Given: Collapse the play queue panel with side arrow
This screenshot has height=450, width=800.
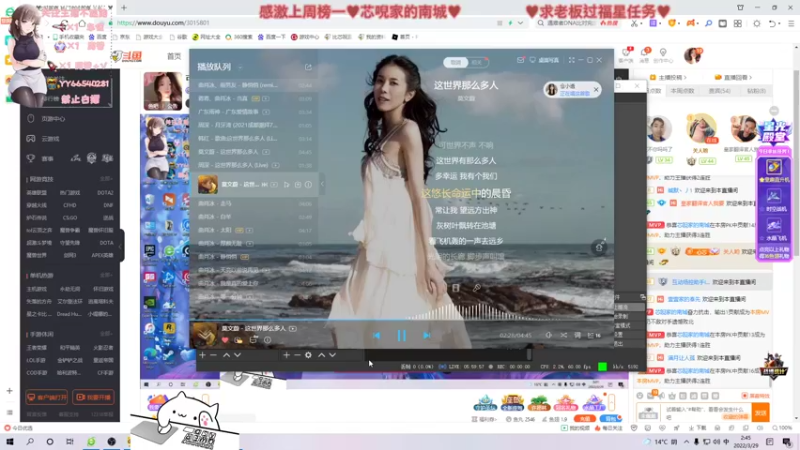Looking at the screenshot, I should pyautogui.click(x=322, y=184).
